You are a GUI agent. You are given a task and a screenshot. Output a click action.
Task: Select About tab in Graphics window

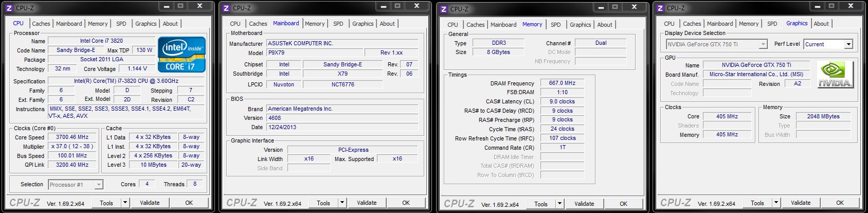[x=821, y=24]
